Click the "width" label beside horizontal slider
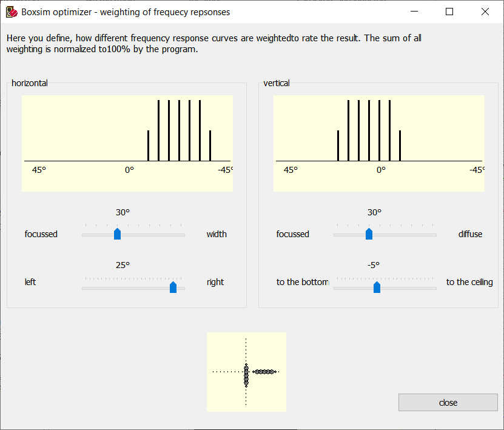The width and height of the screenshot is (504, 430). pyautogui.click(x=217, y=234)
